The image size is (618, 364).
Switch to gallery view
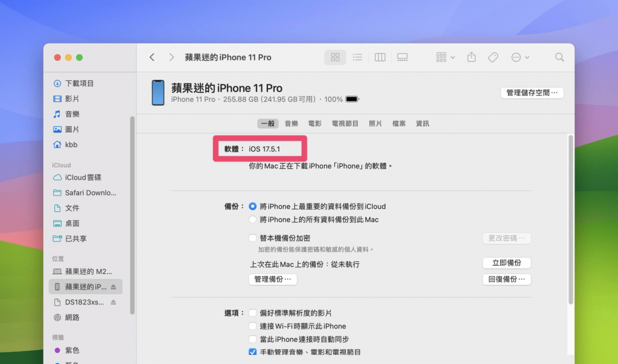pyautogui.click(x=403, y=57)
